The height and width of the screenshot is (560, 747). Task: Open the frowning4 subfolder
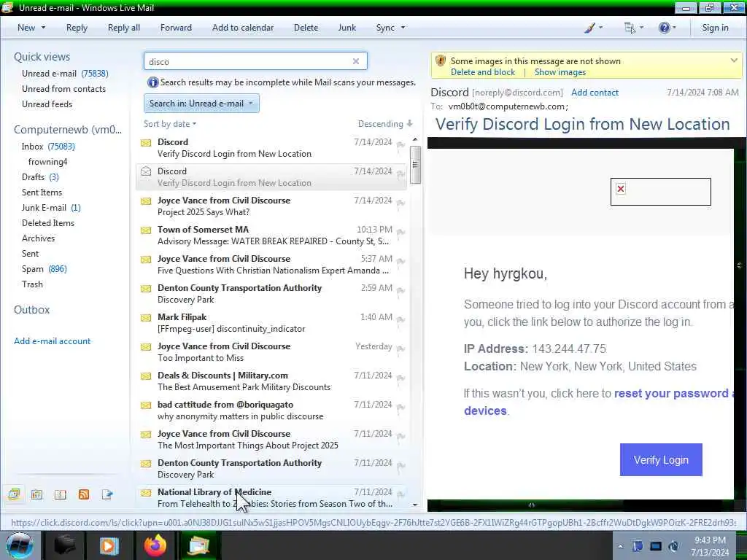pos(47,161)
